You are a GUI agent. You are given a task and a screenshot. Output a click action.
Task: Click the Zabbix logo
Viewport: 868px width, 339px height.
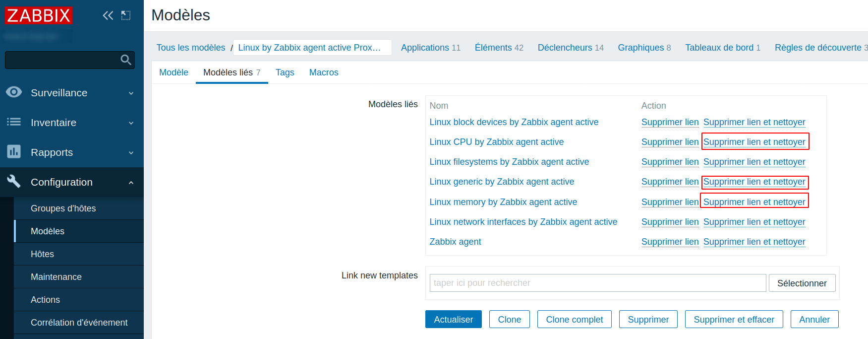pos(39,15)
